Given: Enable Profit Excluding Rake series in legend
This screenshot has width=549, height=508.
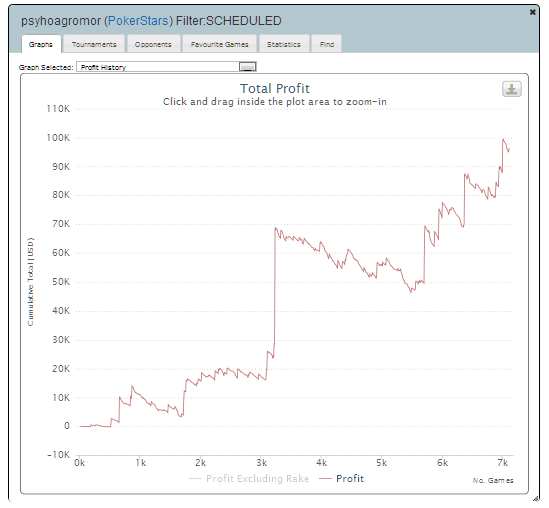Looking at the screenshot, I should (257, 478).
